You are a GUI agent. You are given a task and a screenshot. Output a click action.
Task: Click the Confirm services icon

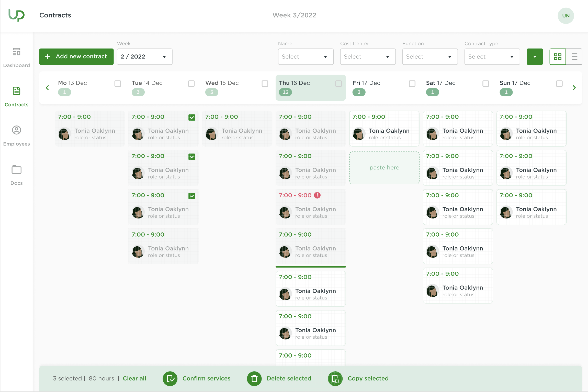pos(170,378)
